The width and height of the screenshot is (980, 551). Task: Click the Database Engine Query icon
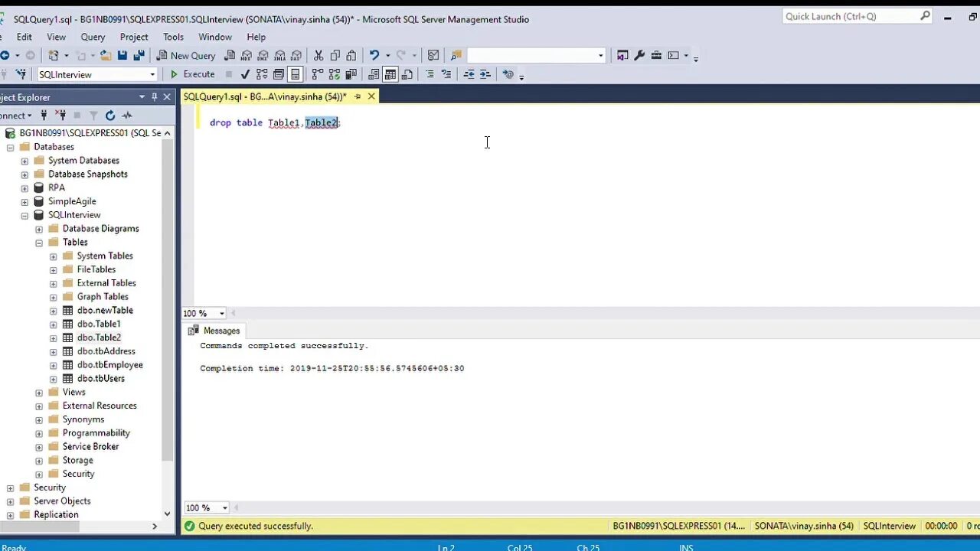230,55
